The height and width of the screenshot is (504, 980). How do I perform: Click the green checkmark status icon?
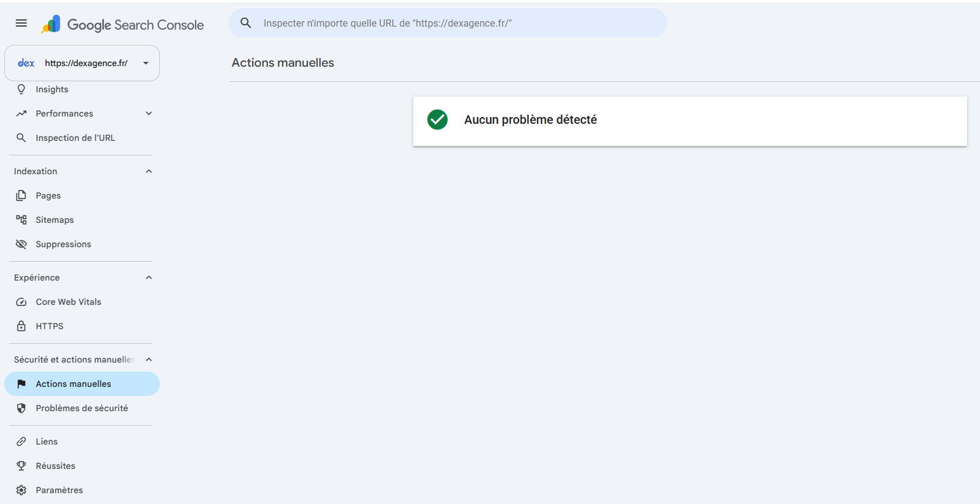click(437, 119)
